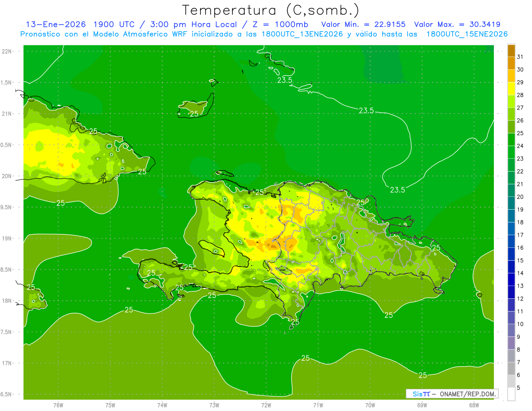Click the '17N' latitude axis label

pos(6,363)
